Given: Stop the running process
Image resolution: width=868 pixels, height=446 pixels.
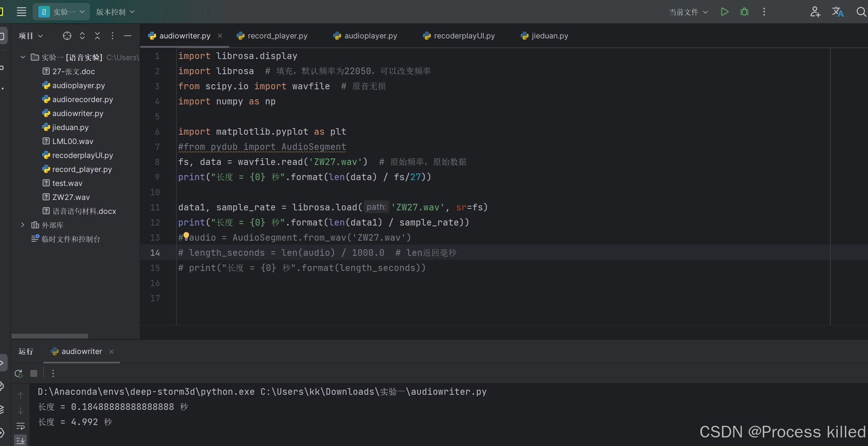Looking at the screenshot, I should [34, 373].
